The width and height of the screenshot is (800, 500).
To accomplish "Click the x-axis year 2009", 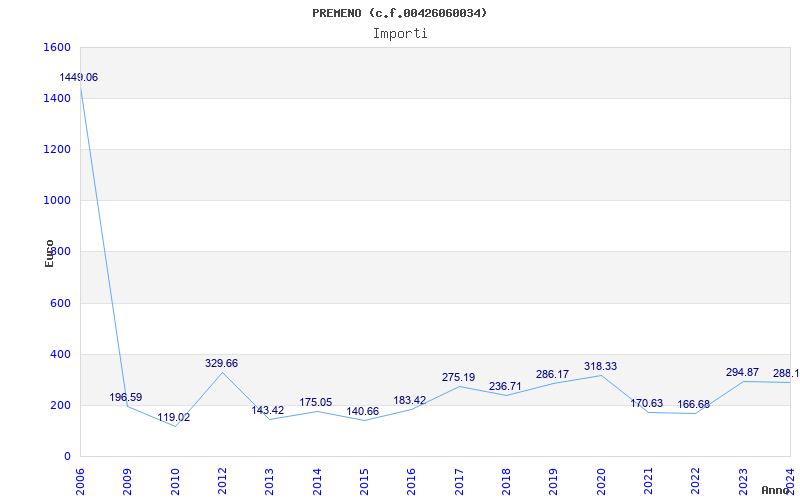I will (128, 482).
